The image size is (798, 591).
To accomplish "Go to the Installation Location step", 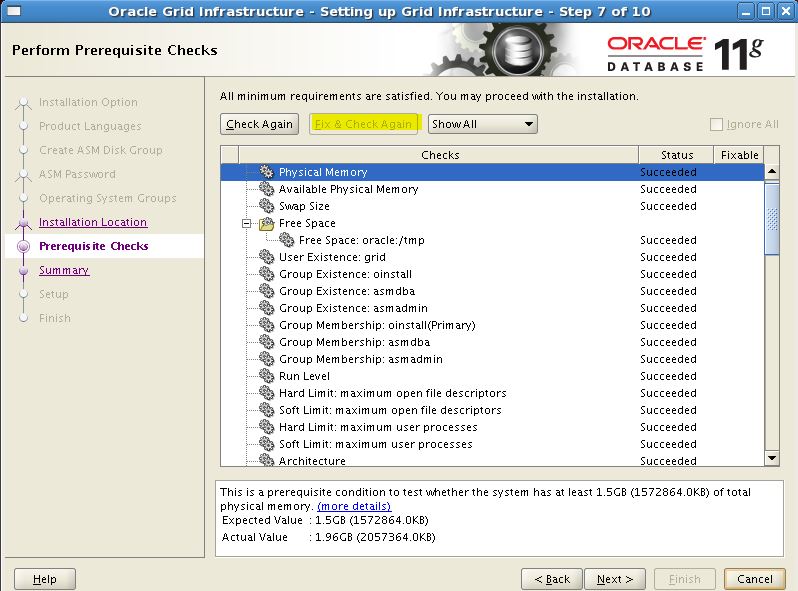I will [93, 222].
